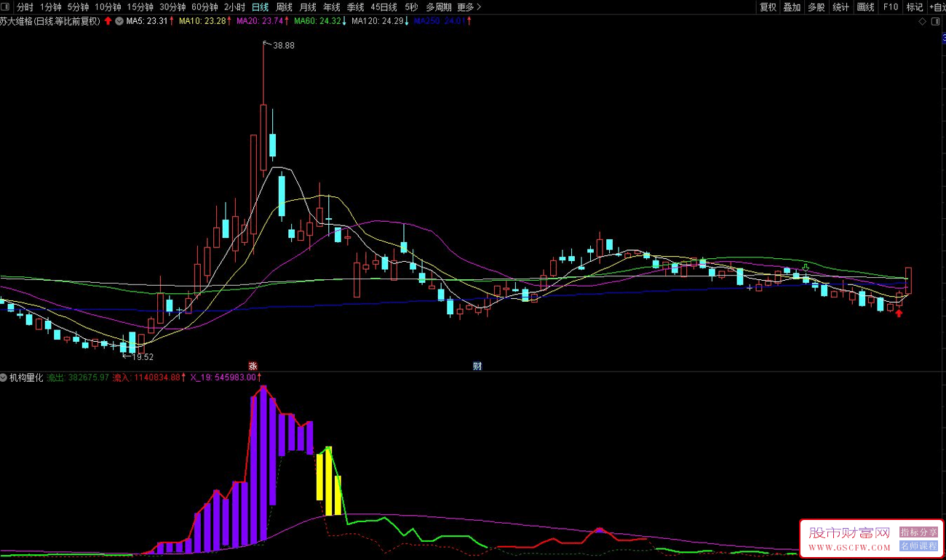This screenshot has height=560, width=946.
Task: Open the 多周期 multi-period view
Action: click(438, 7)
